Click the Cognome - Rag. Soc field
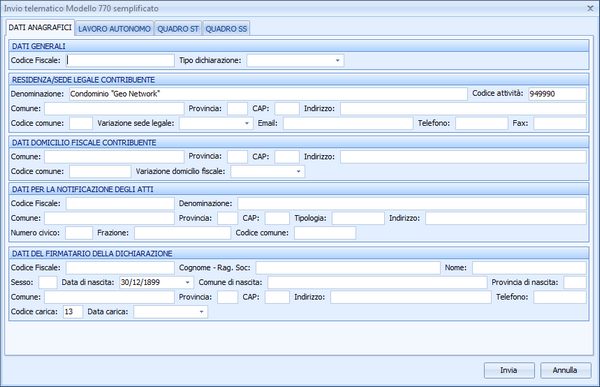Viewport: 600px width, 387px height. point(348,268)
